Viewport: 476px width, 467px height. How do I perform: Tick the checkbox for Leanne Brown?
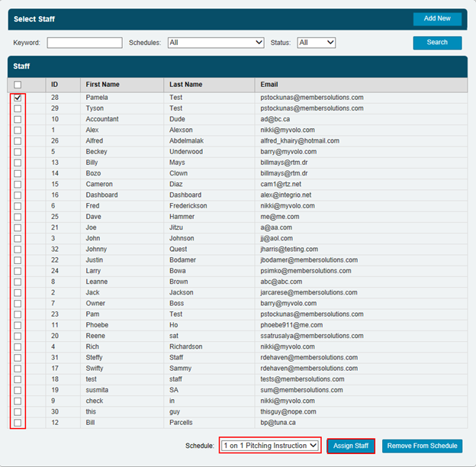coord(18,282)
